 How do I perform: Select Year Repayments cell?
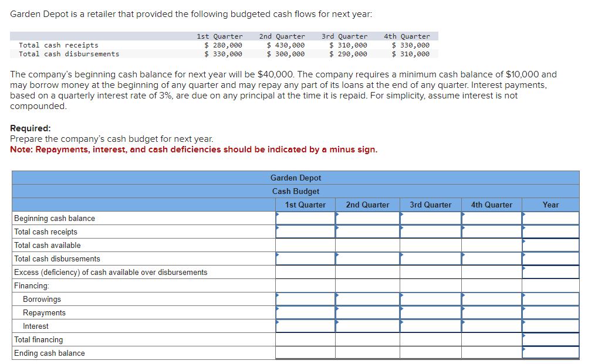(x=550, y=312)
